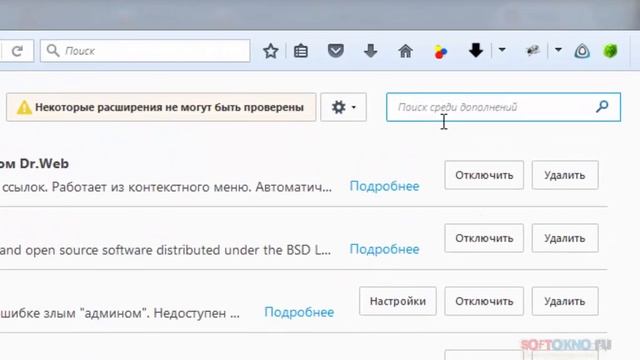The width and height of the screenshot is (640, 360).
Task: Open "Подробнее" for the "админом" extension
Action: click(x=299, y=312)
